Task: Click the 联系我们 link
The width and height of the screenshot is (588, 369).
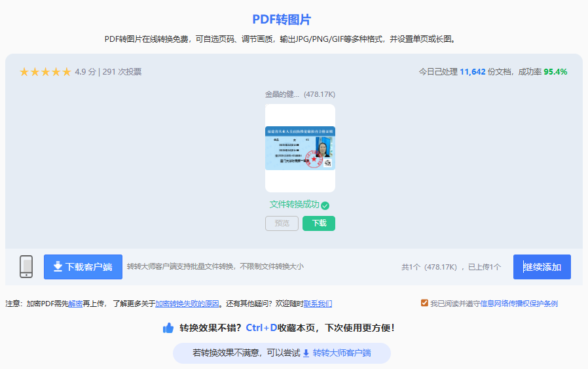Action: click(x=318, y=304)
